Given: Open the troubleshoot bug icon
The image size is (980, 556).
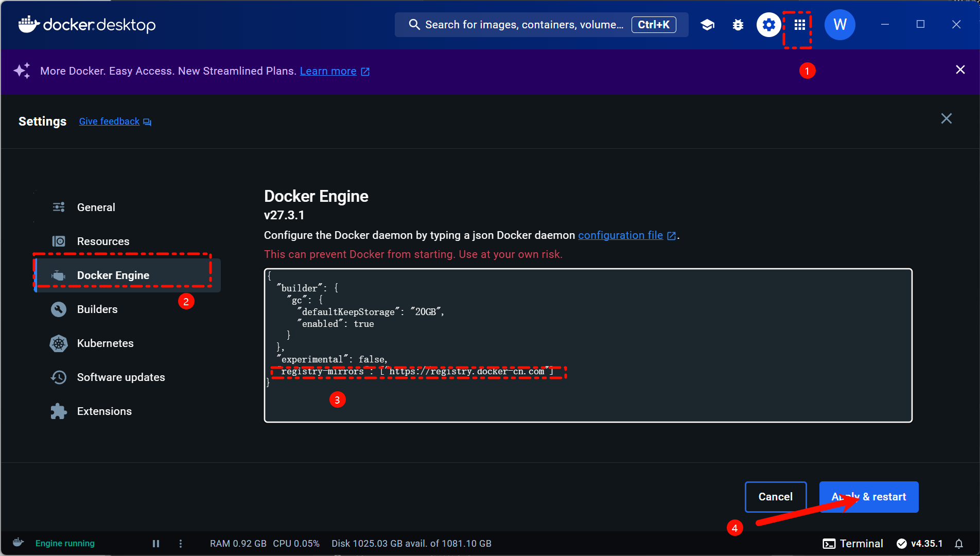Looking at the screenshot, I should point(738,25).
